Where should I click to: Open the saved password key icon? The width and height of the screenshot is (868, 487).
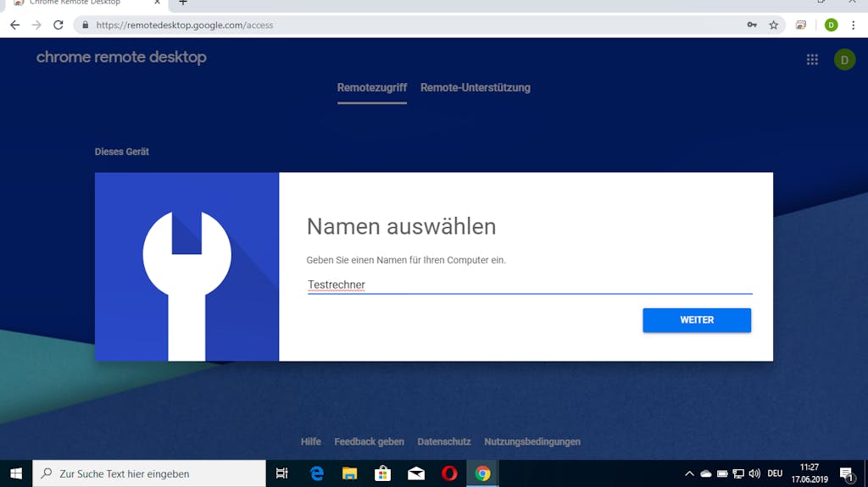(752, 25)
